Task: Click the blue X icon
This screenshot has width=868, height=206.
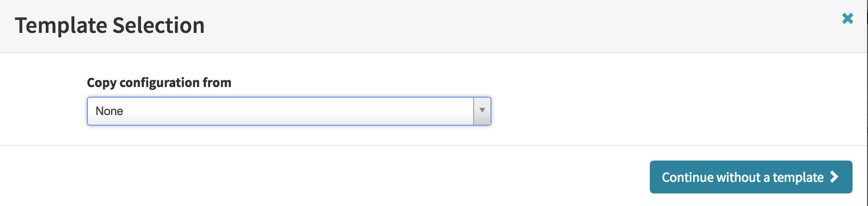Action: pyautogui.click(x=847, y=18)
